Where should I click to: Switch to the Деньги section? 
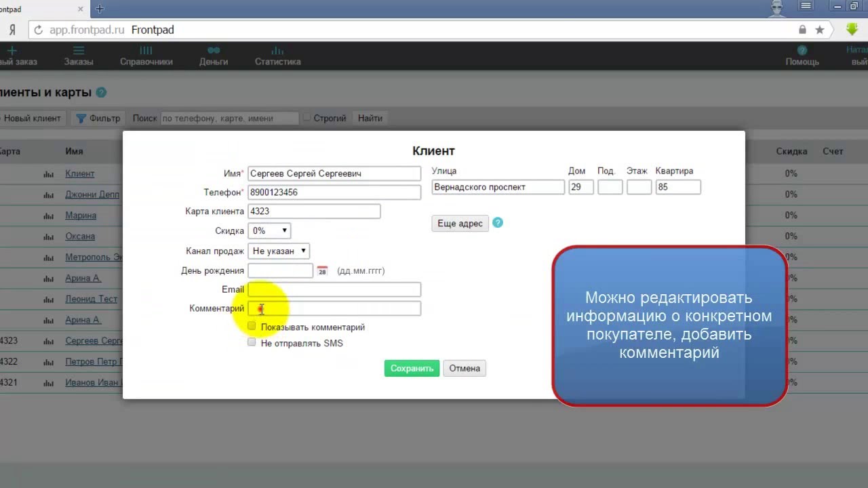coord(214,56)
